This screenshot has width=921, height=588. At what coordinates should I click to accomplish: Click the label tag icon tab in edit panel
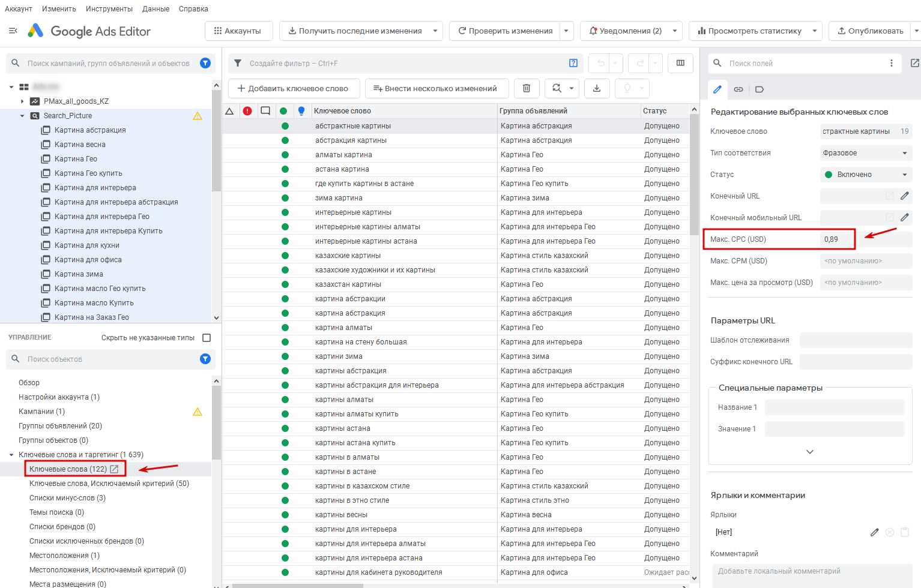coord(759,89)
